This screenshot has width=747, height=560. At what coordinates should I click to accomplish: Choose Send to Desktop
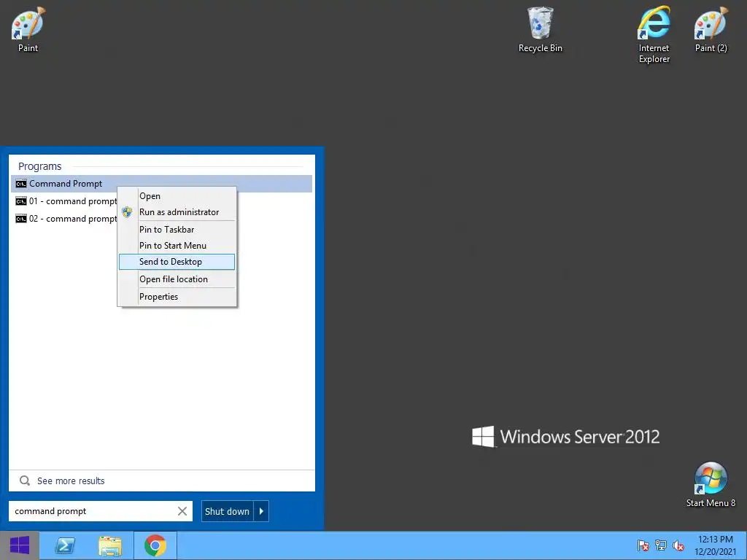pos(177,262)
